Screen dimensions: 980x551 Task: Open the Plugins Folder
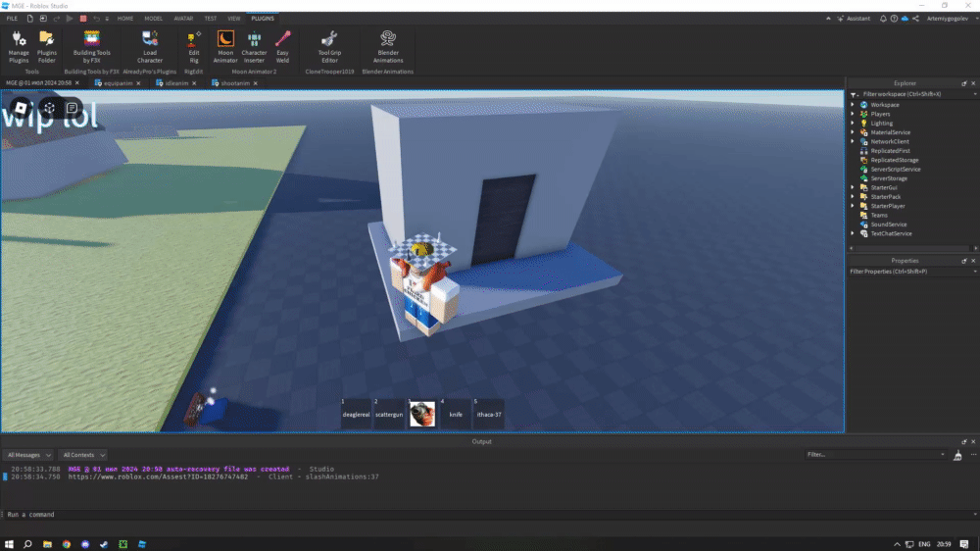tap(47, 47)
